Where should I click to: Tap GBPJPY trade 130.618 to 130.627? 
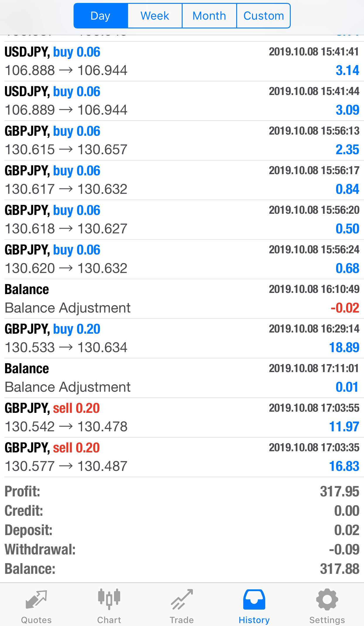[182, 220]
